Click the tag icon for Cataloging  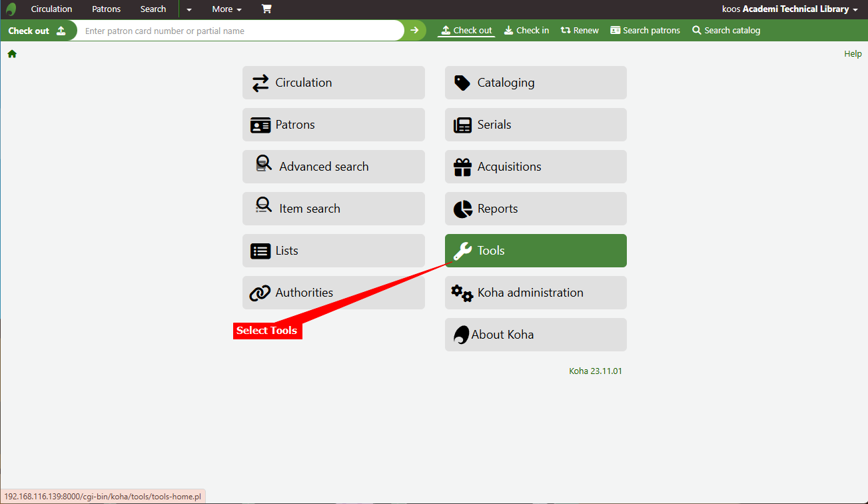tap(462, 83)
